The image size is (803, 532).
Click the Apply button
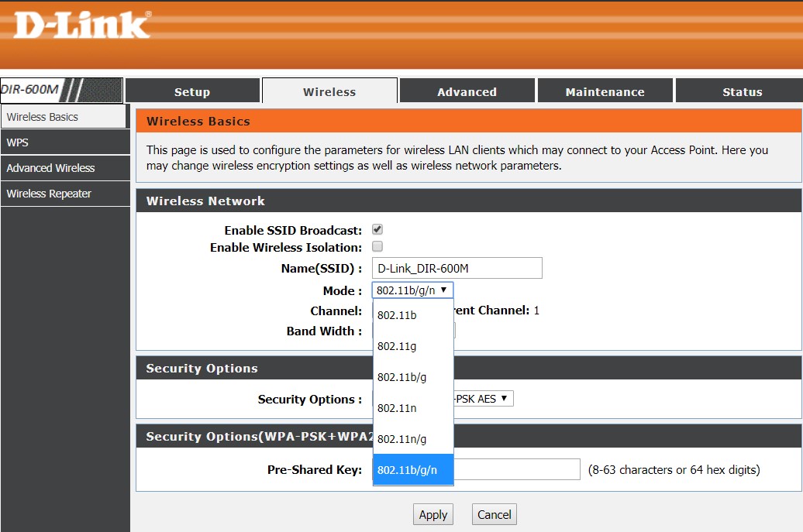[x=433, y=514]
